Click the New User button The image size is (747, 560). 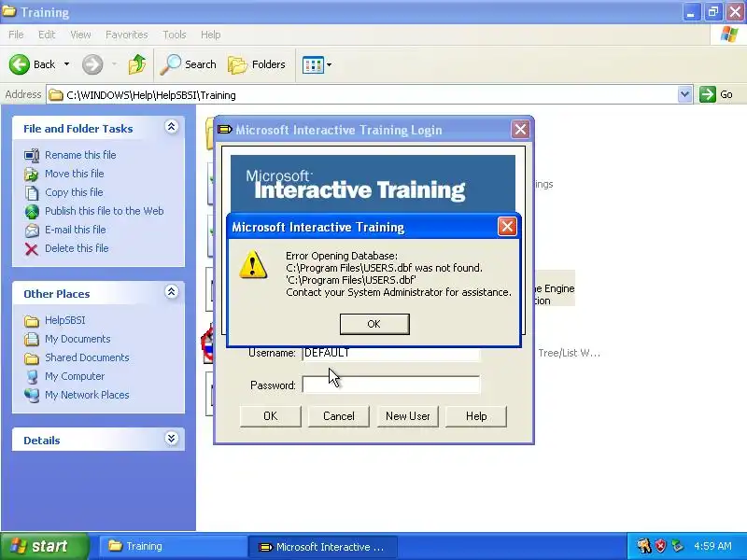tap(408, 416)
